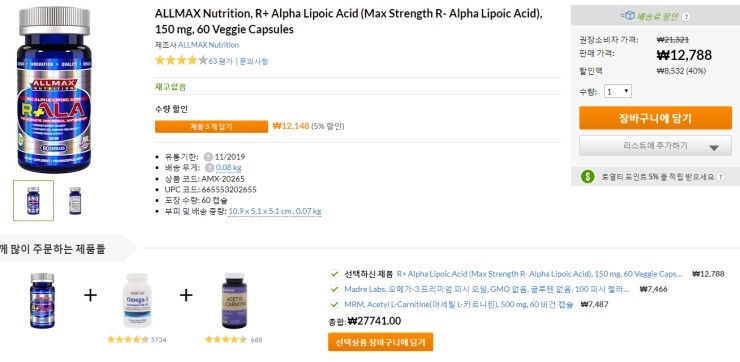Click the shipping discount help question icon
The width and height of the screenshot is (740, 362).
(x=686, y=17)
